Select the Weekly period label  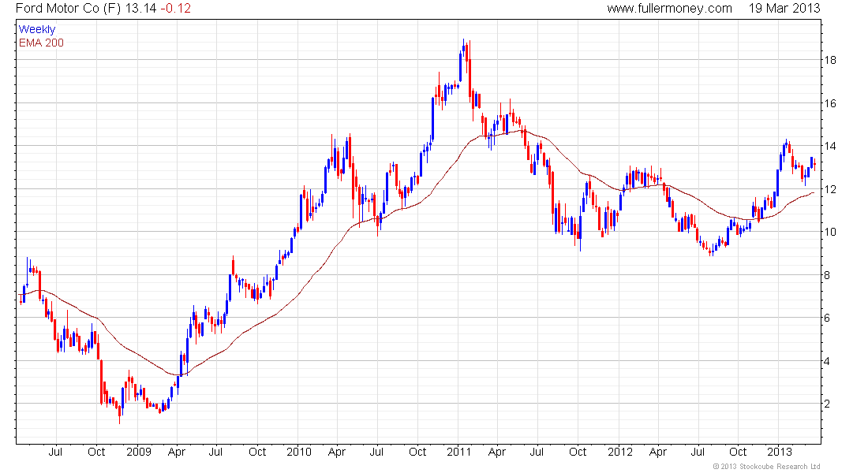click(37, 29)
